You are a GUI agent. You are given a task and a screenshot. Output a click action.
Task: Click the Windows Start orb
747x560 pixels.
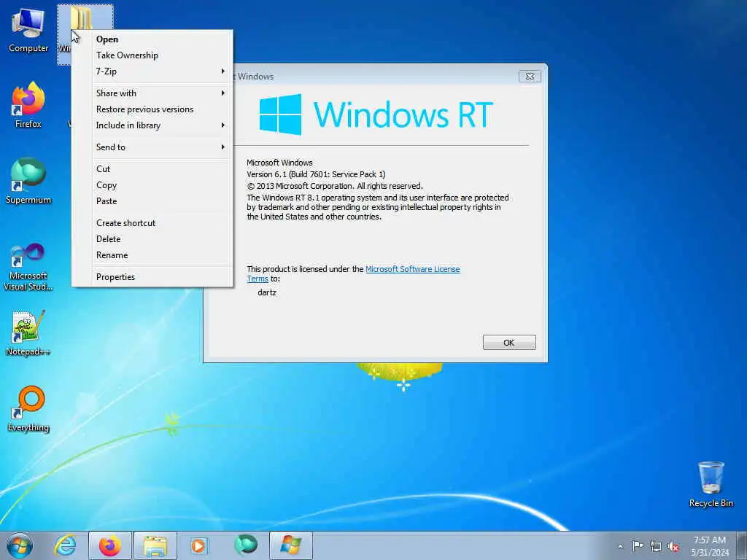coord(20,545)
